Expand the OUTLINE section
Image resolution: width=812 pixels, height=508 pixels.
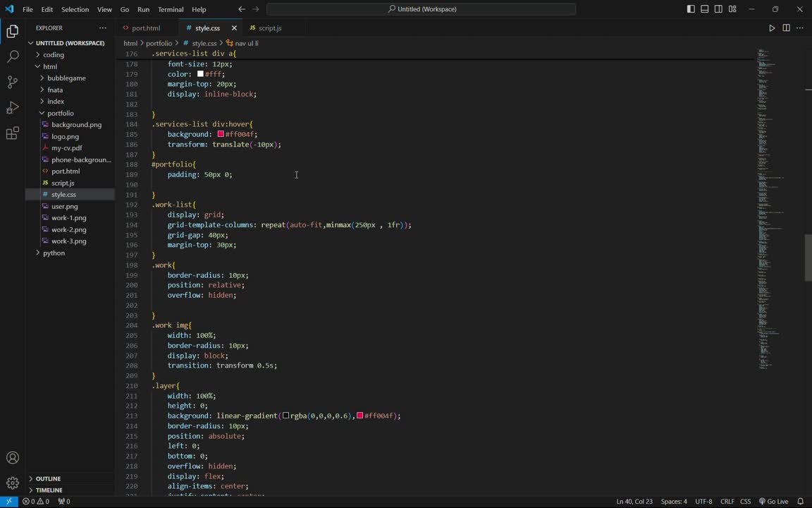(48, 478)
